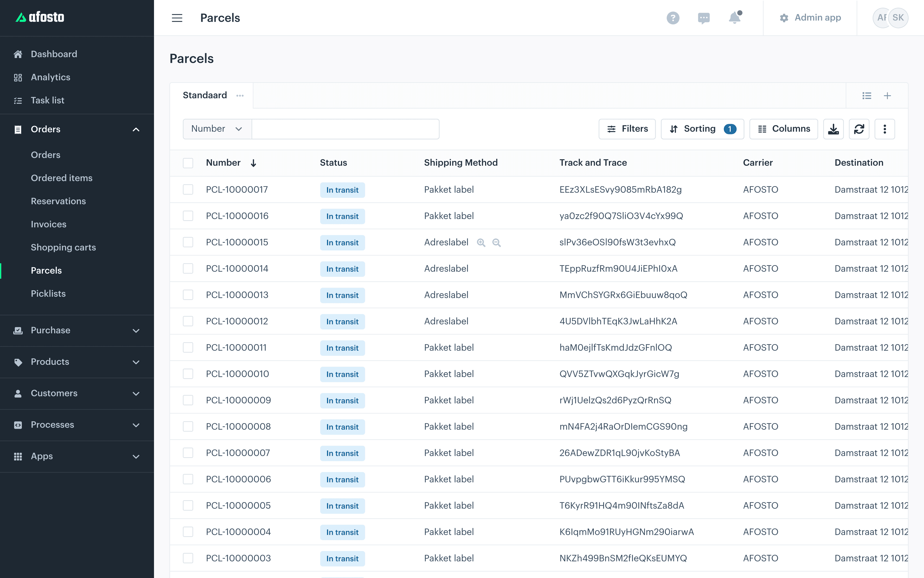The height and width of the screenshot is (578, 924).
Task: Click In transit badge for PCL-10000011
Action: click(342, 348)
